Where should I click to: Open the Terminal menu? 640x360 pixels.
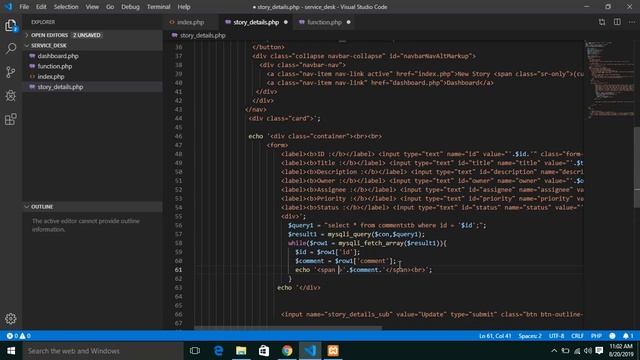pos(158,7)
